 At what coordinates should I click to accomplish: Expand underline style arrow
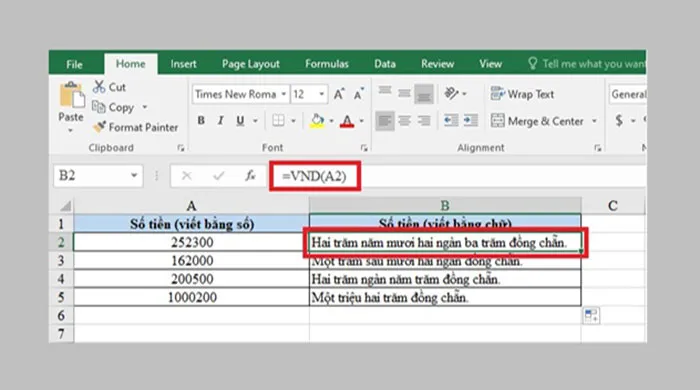pos(255,120)
